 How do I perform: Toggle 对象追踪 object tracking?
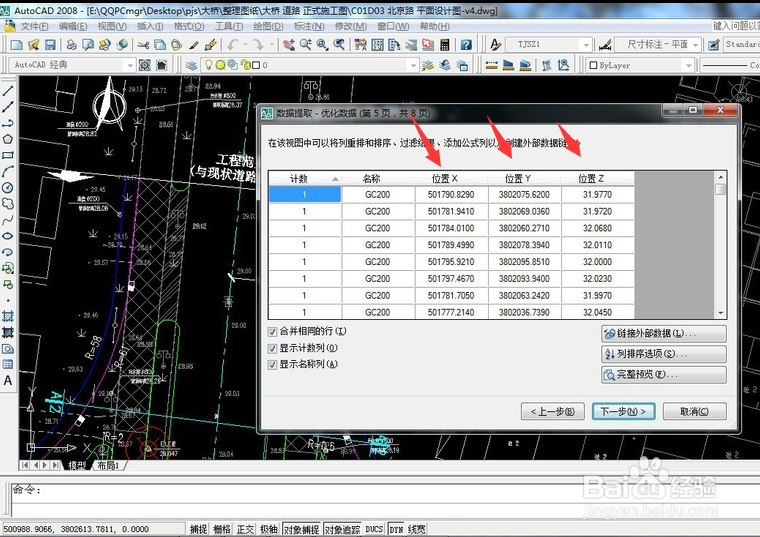[342, 529]
